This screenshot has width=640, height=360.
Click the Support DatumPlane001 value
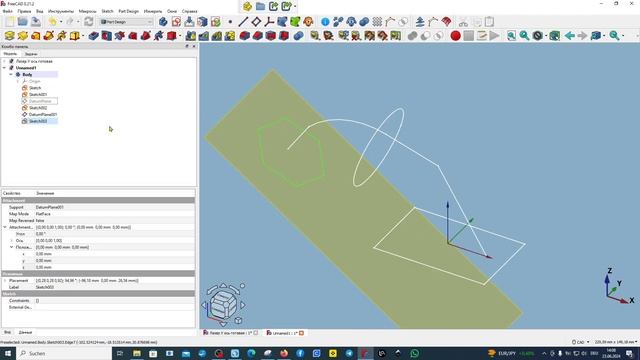[x=114, y=207]
